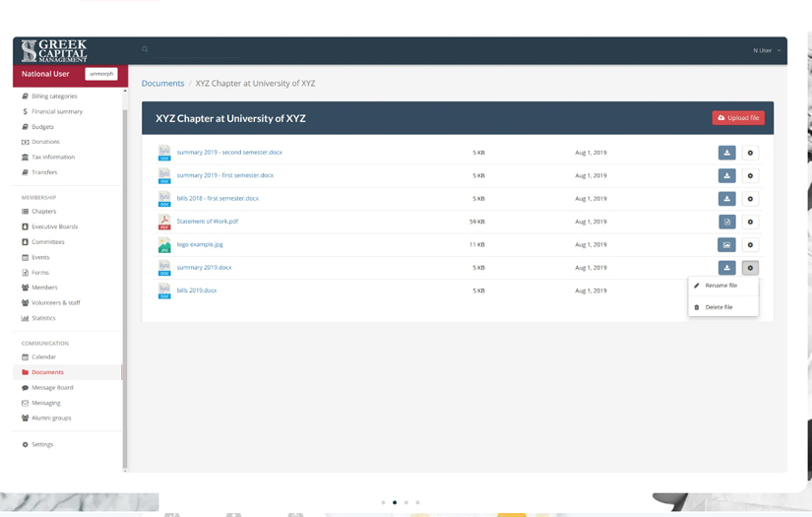This screenshot has height=517, width=812.
Task: Click the Messaging envelope icon
Action: tap(25, 403)
